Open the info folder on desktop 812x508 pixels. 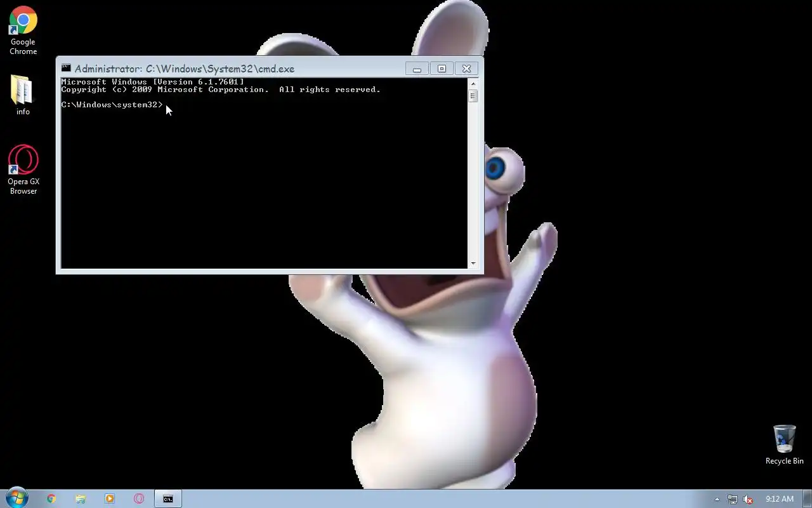[23, 95]
